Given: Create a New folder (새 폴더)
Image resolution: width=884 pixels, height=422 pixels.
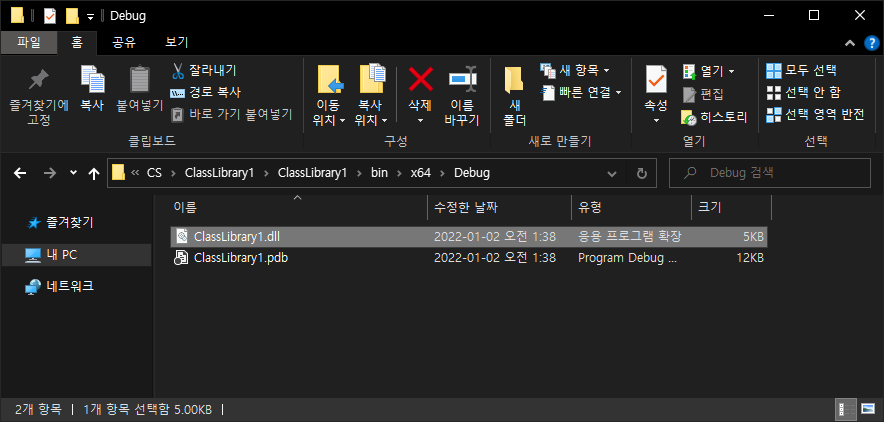Looking at the screenshot, I should pos(514,95).
